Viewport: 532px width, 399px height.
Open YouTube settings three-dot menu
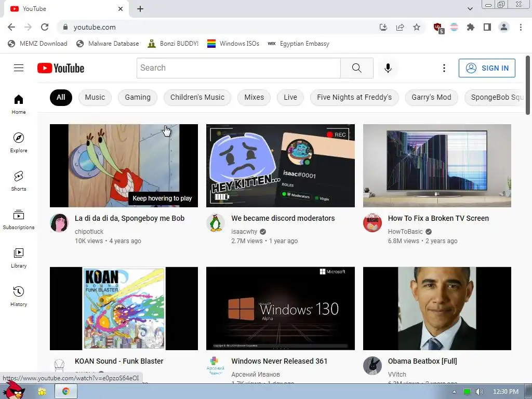pyautogui.click(x=444, y=68)
